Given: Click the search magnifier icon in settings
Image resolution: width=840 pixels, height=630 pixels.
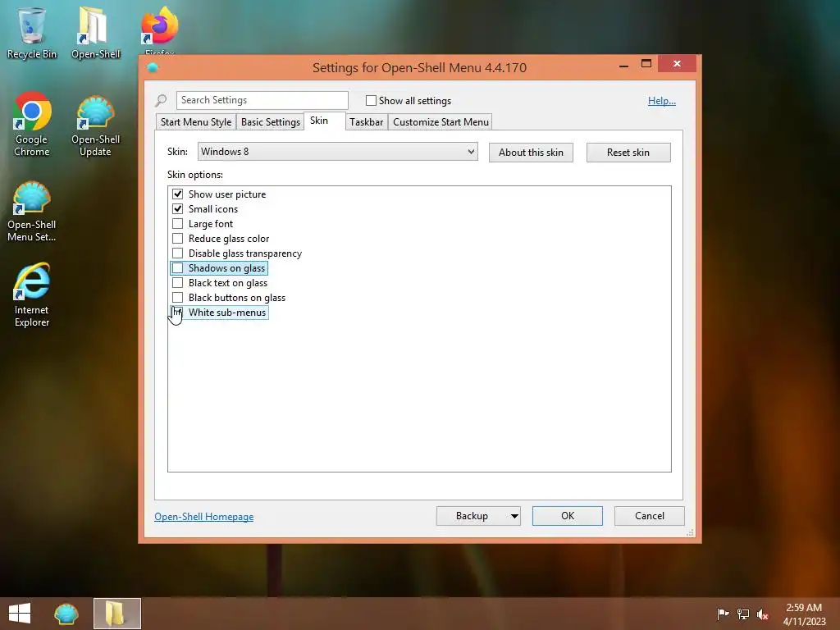Looking at the screenshot, I should coord(161,100).
